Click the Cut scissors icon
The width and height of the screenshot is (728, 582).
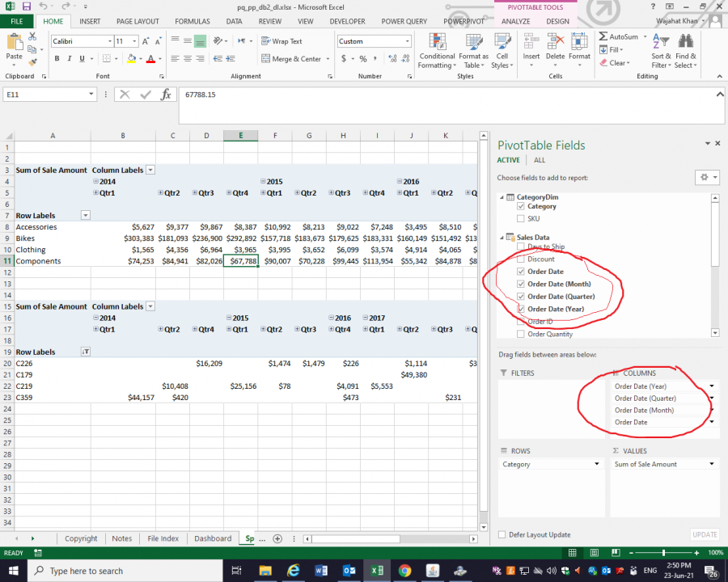[32, 36]
